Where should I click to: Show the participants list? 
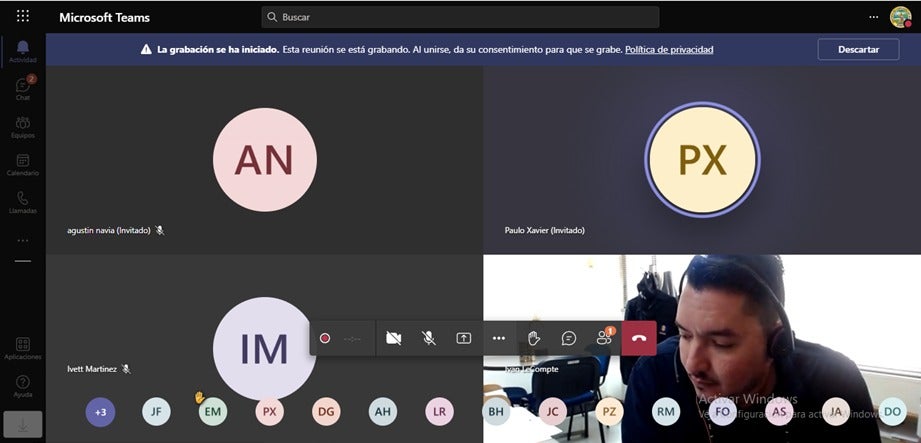point(604,338)
